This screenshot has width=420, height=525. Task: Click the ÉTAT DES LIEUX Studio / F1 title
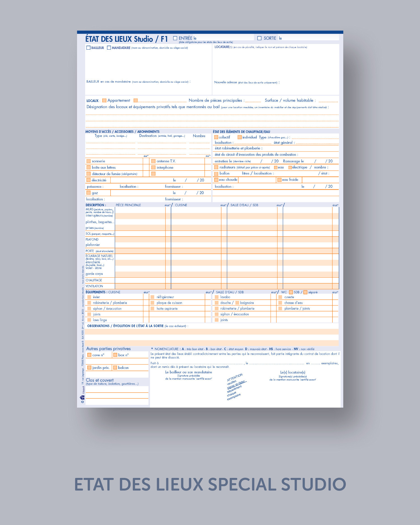tap(127, 39)
